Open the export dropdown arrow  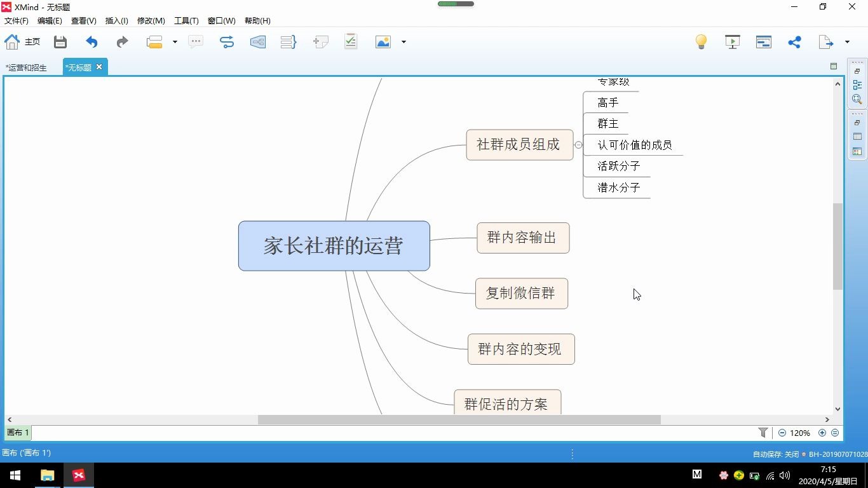pyautogui.click(x=847, y=42)
